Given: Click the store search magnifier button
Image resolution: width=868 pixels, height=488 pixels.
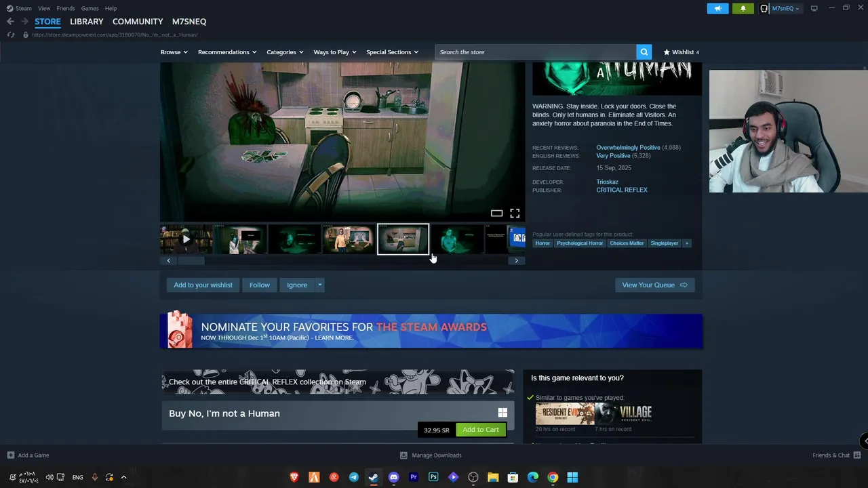Looking at the screenshot, I should coord(644,52).
